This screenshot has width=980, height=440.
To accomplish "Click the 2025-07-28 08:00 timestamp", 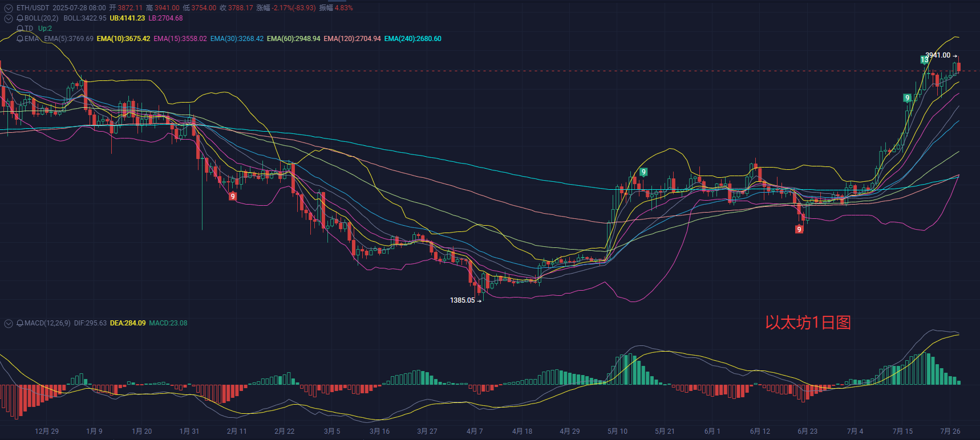I will click(79, 8).
